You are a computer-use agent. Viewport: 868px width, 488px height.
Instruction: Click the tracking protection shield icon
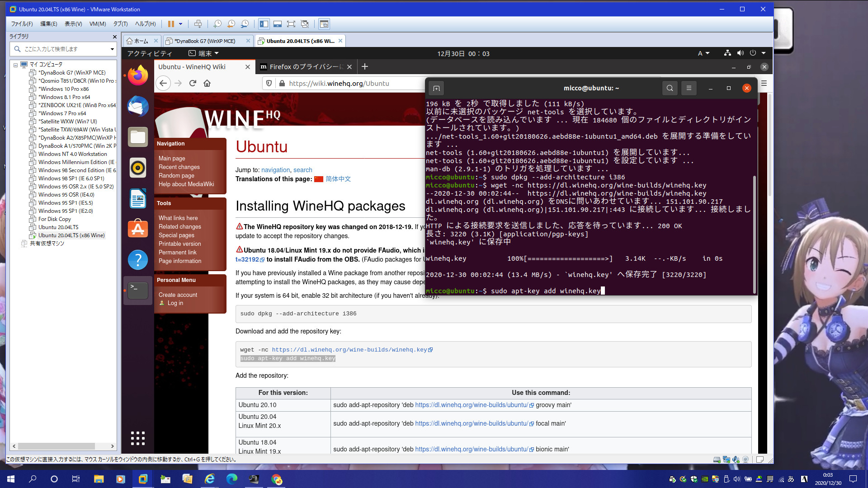(269, 83)
